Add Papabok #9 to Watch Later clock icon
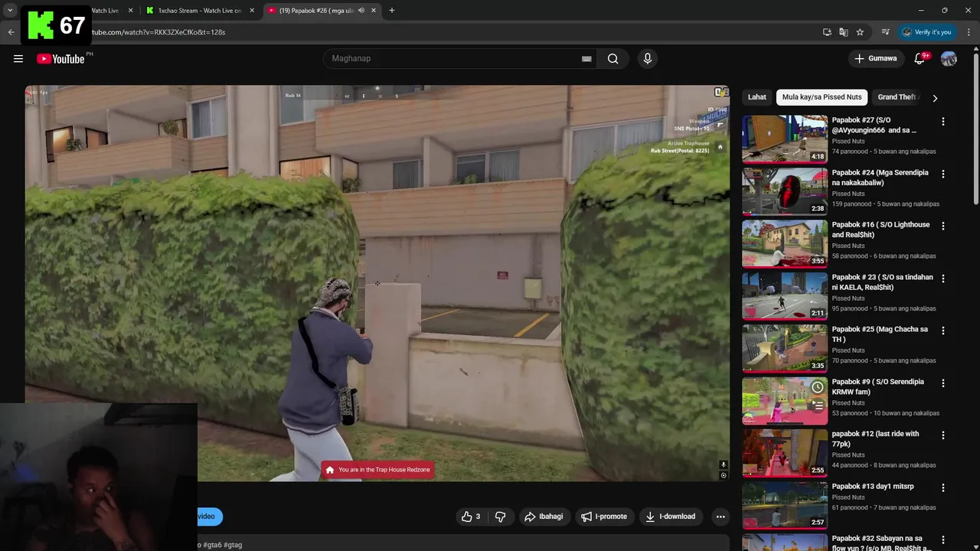This screenshot has width=980, height=551. (818, 387)
